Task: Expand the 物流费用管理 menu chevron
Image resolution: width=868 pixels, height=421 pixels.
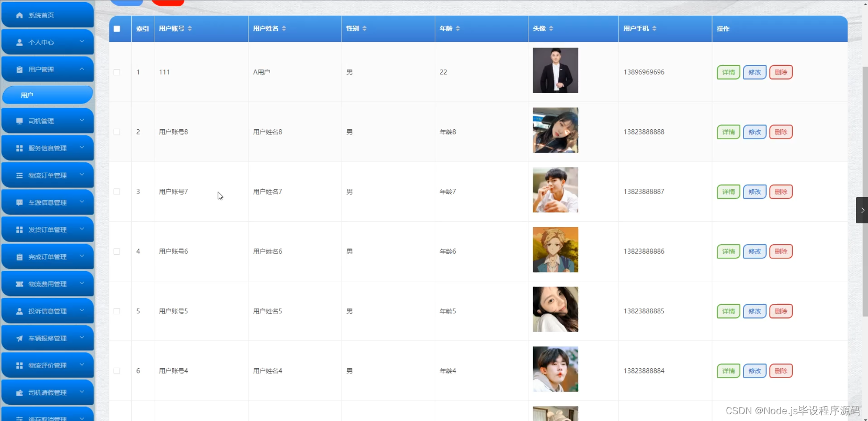Action: tap(82, 283)
